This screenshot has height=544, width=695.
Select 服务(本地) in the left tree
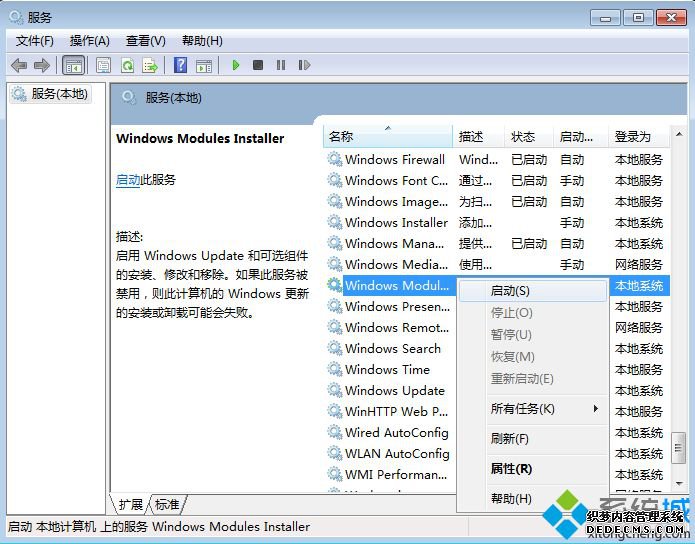51,94
